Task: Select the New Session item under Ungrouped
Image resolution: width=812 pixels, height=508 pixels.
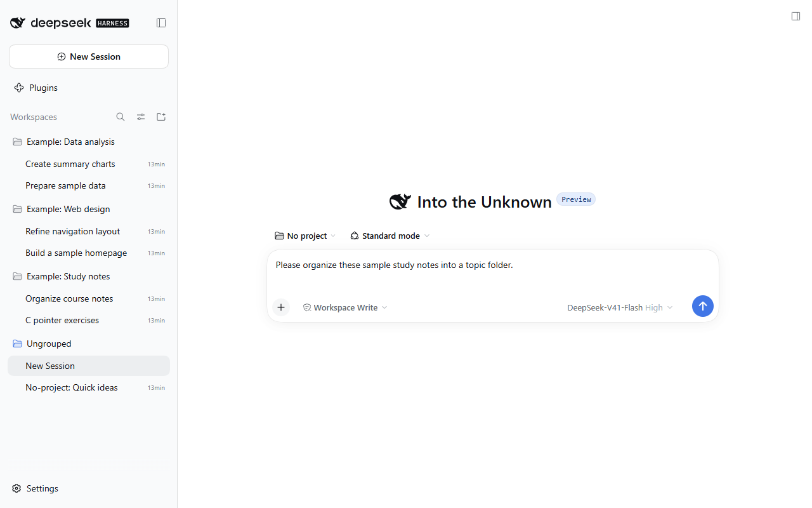Action: (x=89, y=366)
